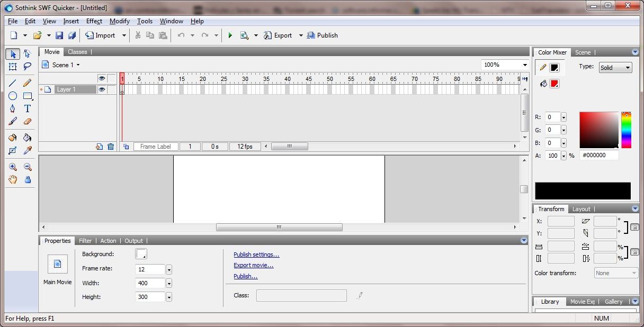The height and width of the screenshot is (327, 644).
Task: Activate the Zoom In tool
Action: (x=13, y=167)
